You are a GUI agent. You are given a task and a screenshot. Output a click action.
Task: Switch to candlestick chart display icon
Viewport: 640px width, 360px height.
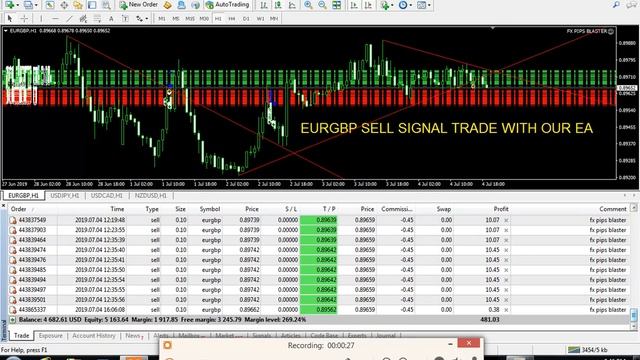click(278, 5)
